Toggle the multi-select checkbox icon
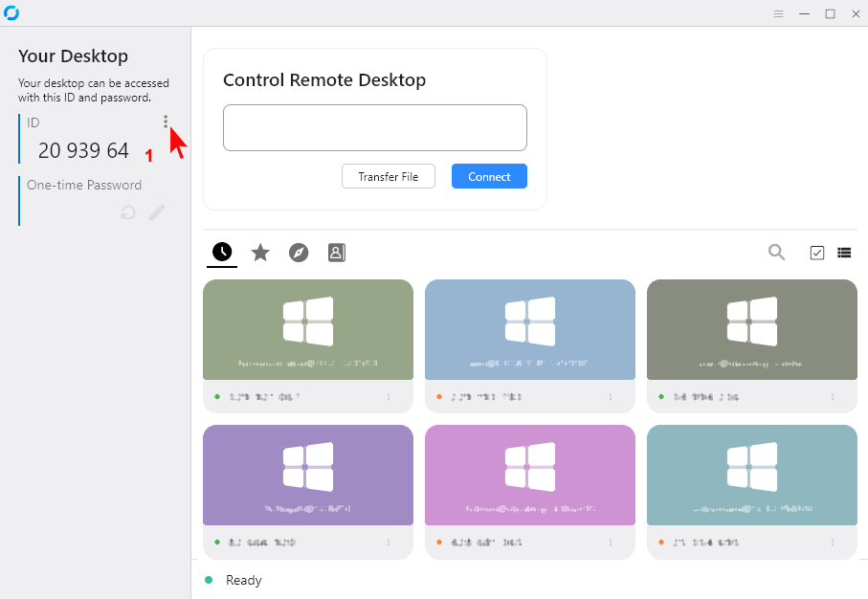868x599 pixels. pyautogui.click(x=817, y=253)
